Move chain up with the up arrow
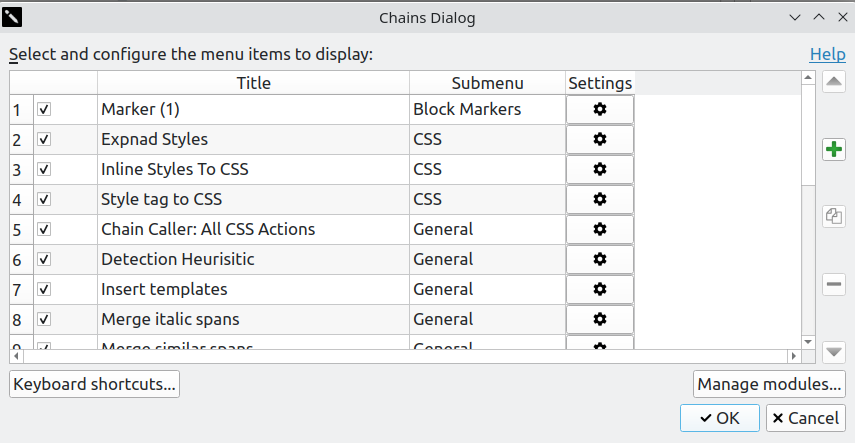855x443 pixels. tap(834, 83)
